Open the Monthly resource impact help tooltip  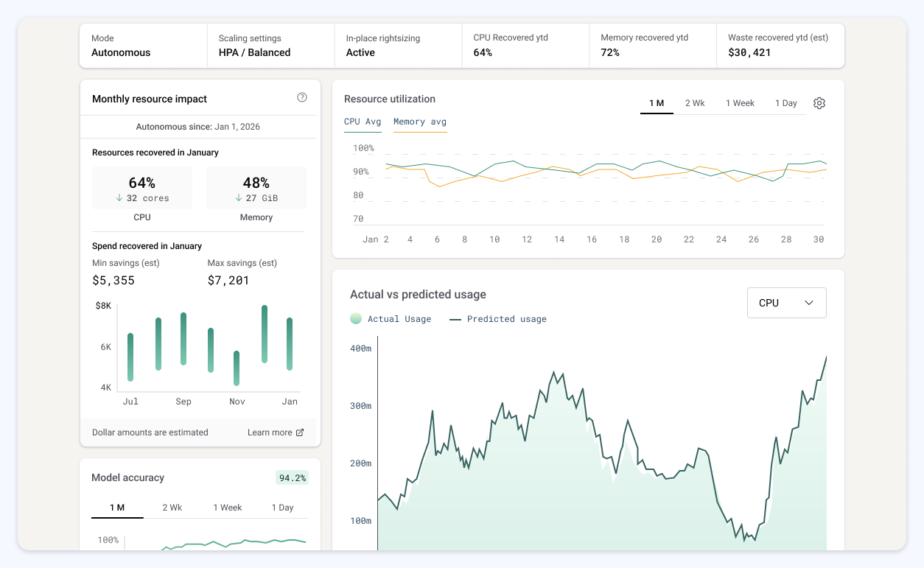(x=301, y=97)
